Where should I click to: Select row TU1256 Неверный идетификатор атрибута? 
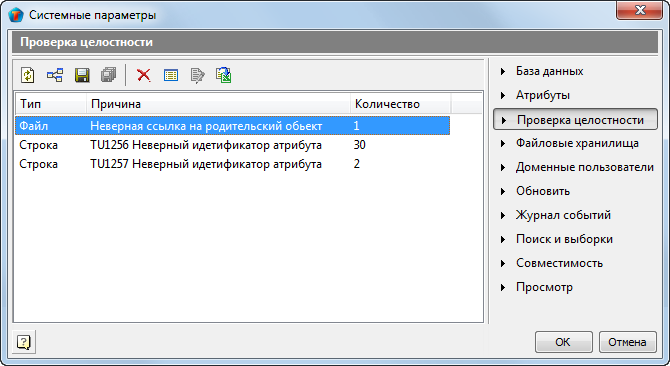pos(232,145)
